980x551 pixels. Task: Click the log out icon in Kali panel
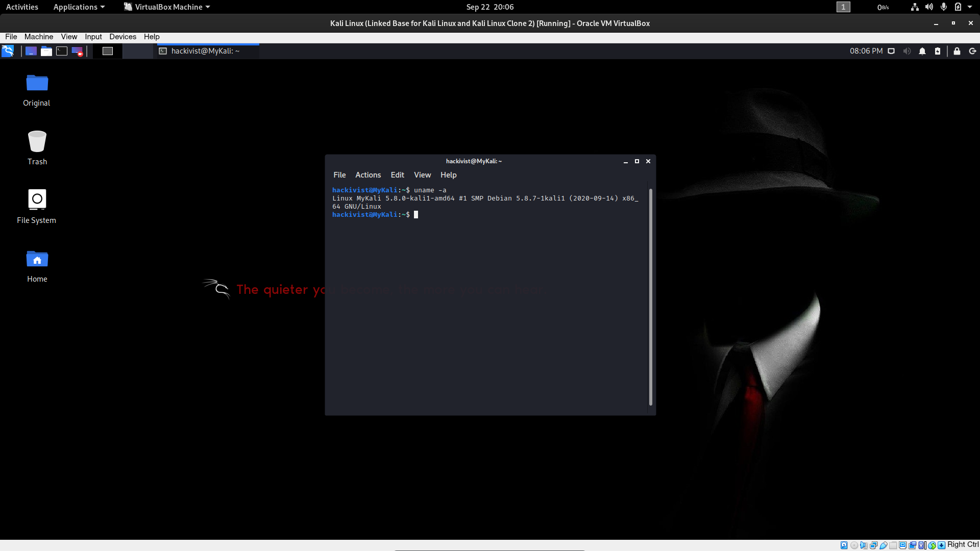(x=972, y=51)
